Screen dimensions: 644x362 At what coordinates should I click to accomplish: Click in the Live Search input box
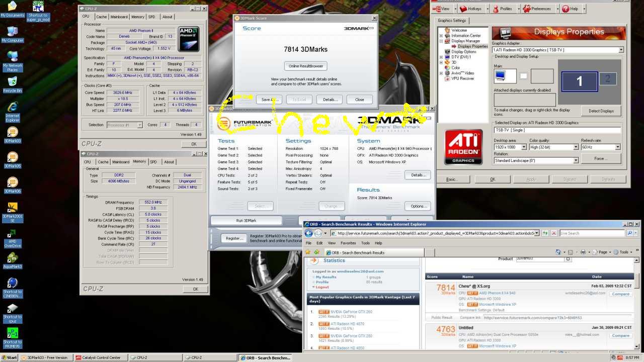592,233
